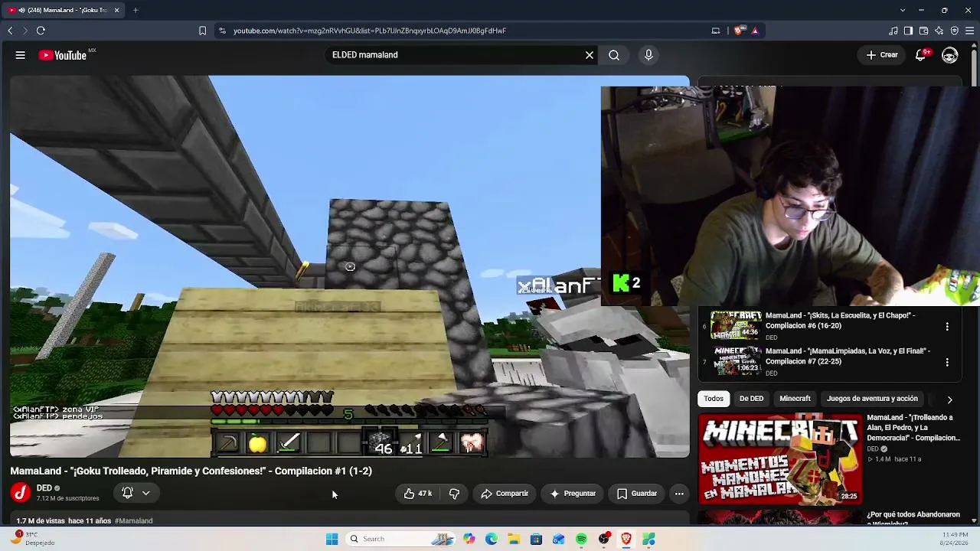Open the DED channel name link
Viewport: 980px width, 551px height.
coord(44,488)
